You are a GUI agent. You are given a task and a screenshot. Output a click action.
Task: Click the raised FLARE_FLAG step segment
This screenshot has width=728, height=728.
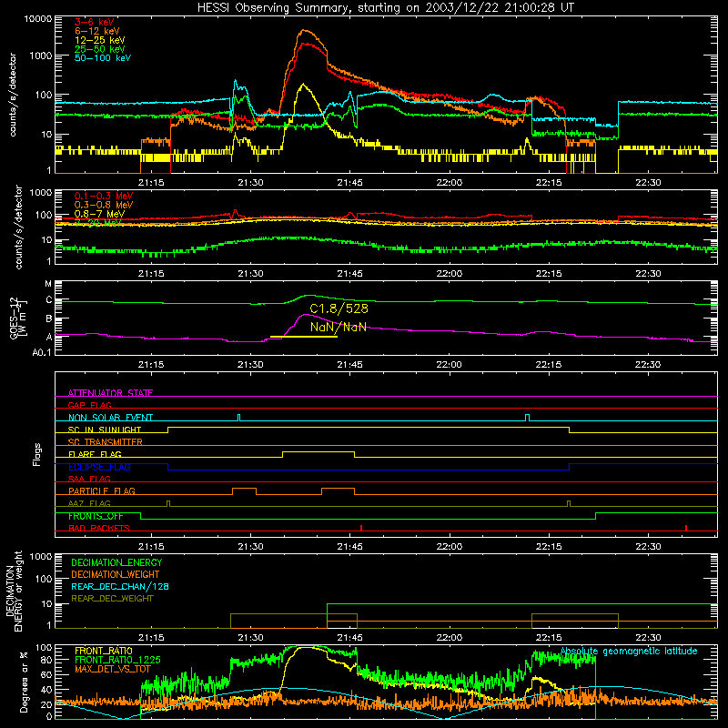pos(318,451)
